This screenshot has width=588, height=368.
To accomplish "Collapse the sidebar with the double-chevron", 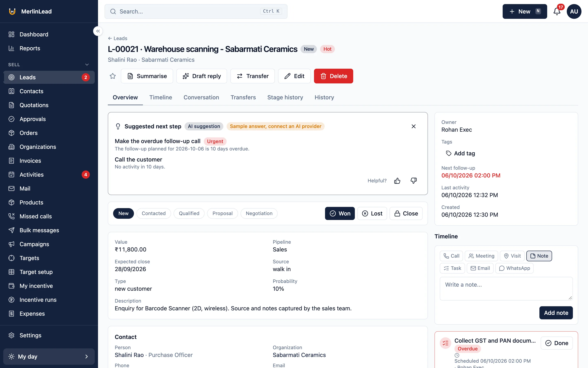I will point(98,31).
